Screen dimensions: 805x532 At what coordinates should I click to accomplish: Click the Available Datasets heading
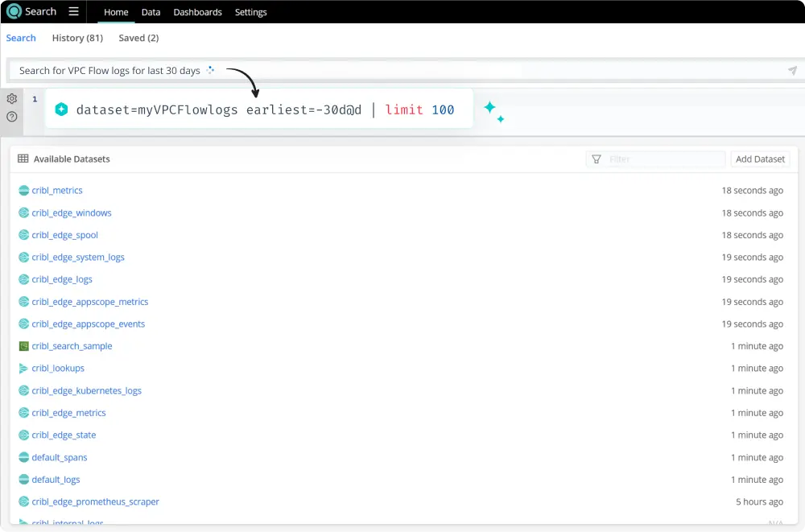72,159
